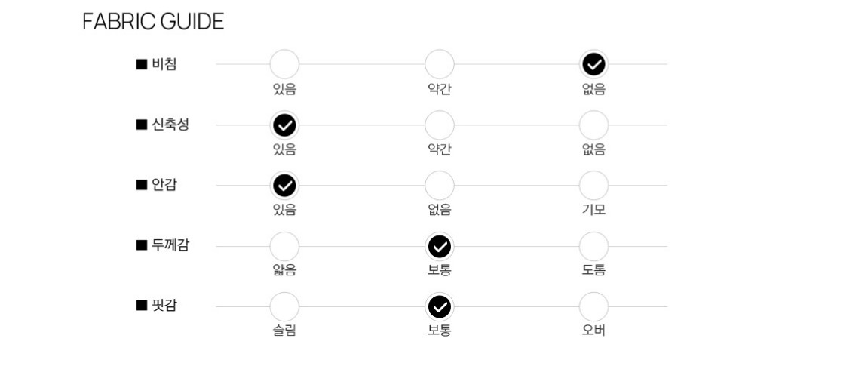Choose 두께감 도톰 circle

[594, 247]
